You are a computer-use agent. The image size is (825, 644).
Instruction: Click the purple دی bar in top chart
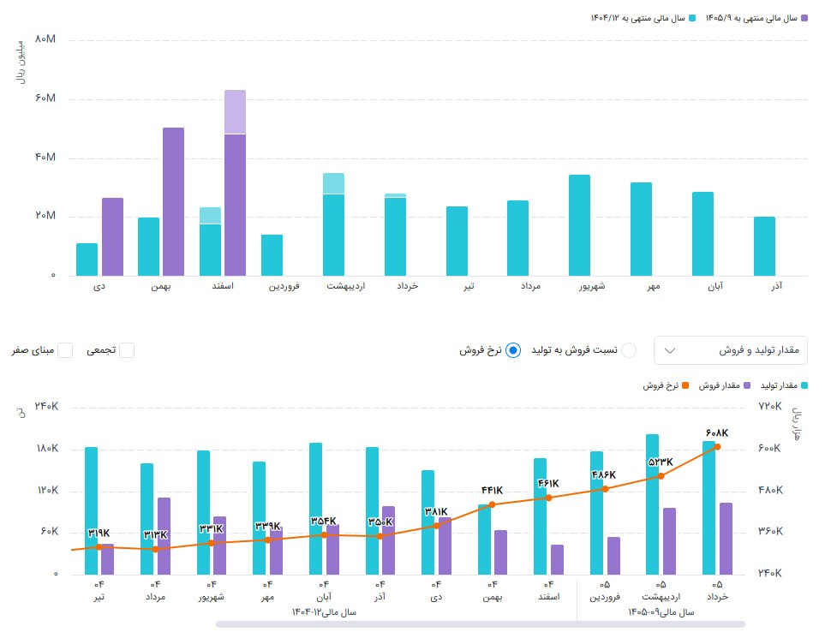(x=112, y=236)
